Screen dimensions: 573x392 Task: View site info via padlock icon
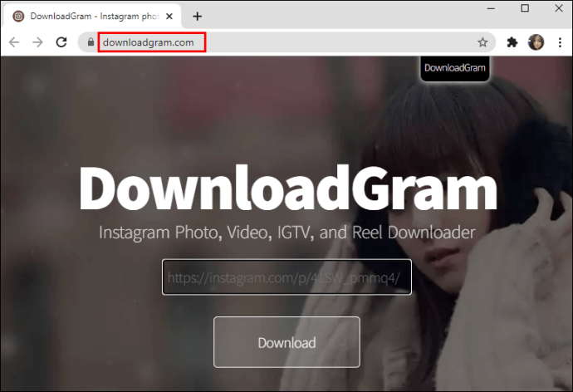pyautogui.click(x=91, y=42)
